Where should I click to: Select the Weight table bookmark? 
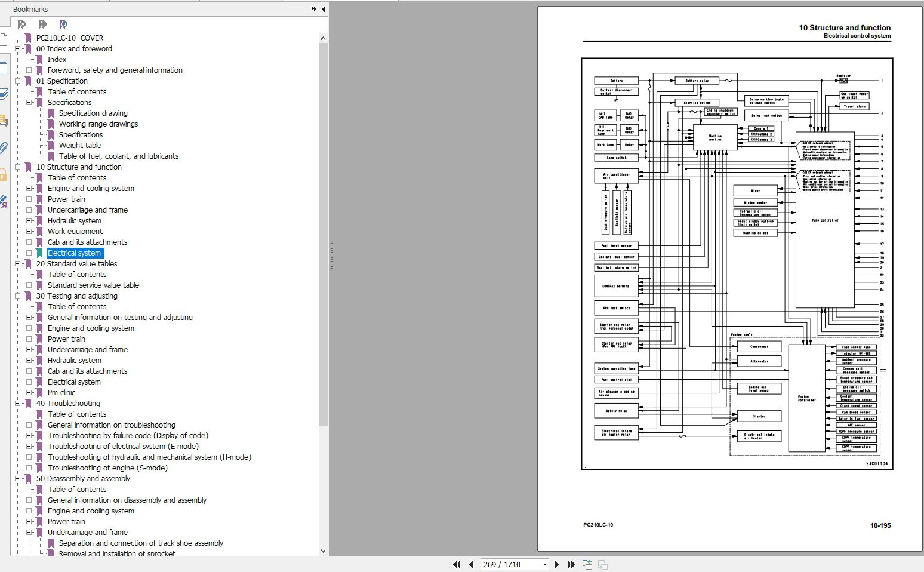80,146
